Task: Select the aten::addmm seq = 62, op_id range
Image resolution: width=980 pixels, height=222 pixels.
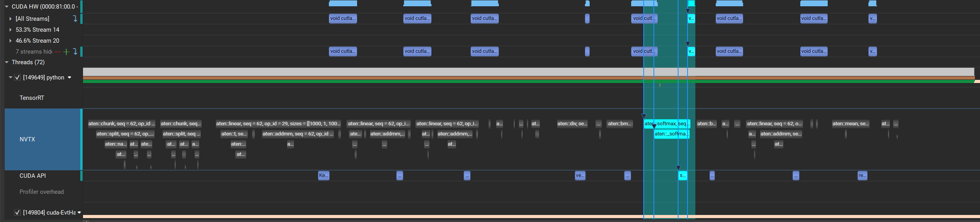Action: (298, 134)
